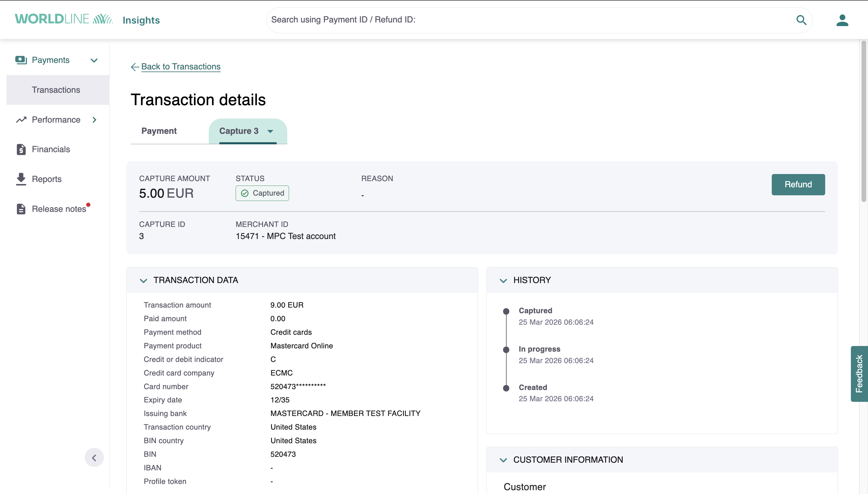The height and width of the screenshot is (494, 868).
Task: Click the Transaction country United States value
Action: coord(293,427)
